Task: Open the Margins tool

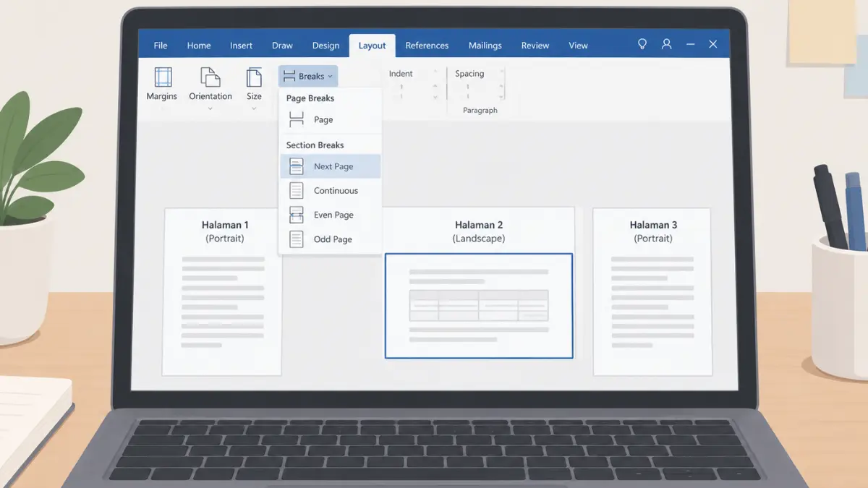Action: coord(162,83)
